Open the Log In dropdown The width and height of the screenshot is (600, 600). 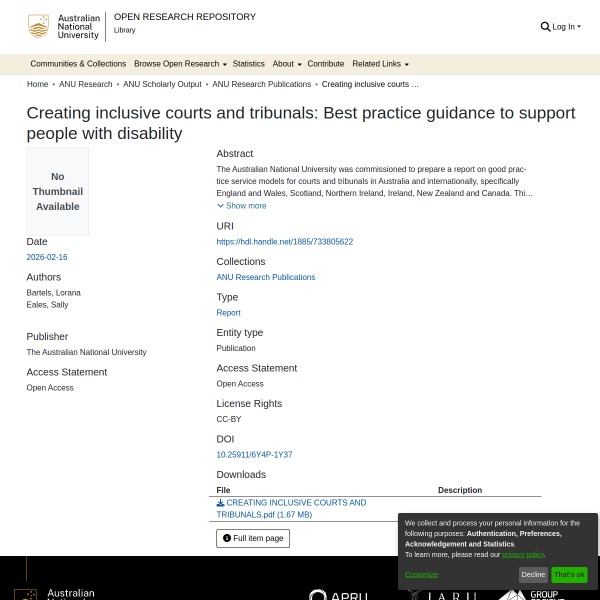[566, 27]
